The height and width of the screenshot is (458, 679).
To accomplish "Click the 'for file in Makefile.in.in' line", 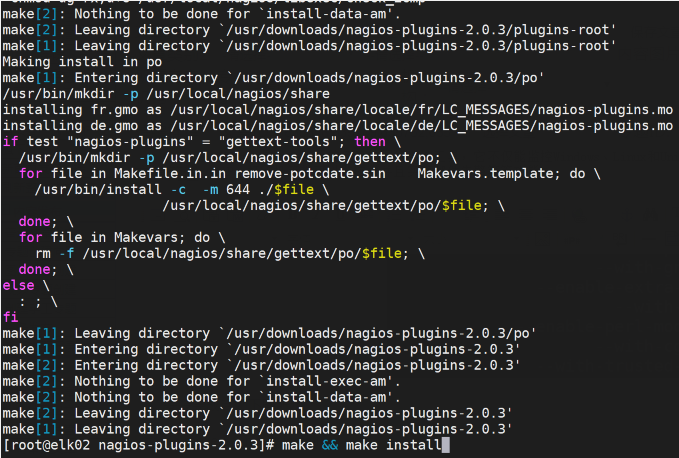I will (x=310, y=174).
